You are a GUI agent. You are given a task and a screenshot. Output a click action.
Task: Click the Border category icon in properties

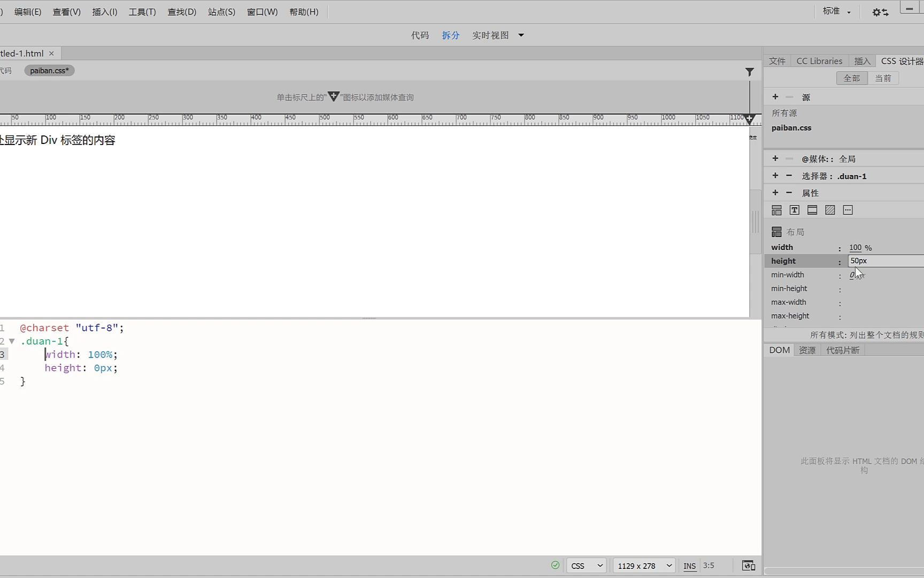click(812, 210)
